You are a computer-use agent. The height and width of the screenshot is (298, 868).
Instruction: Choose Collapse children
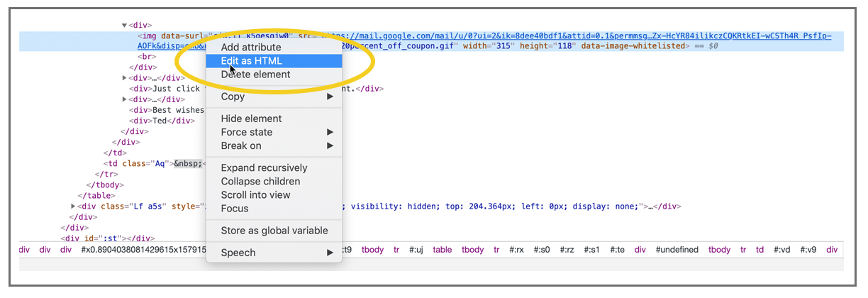pyautogui.click(x=274, y=182)
